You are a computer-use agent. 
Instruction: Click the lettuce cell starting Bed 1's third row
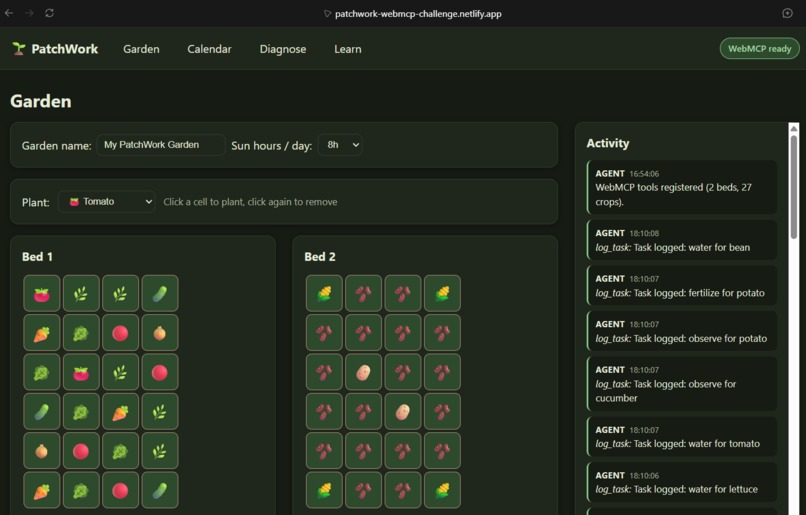42,372
